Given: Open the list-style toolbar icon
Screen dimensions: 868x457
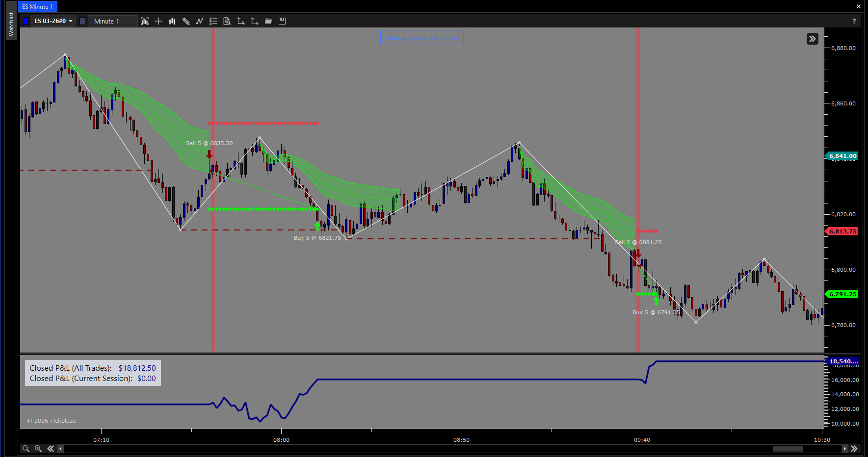Looking at the screenshot, I should (x=213, y=21).
